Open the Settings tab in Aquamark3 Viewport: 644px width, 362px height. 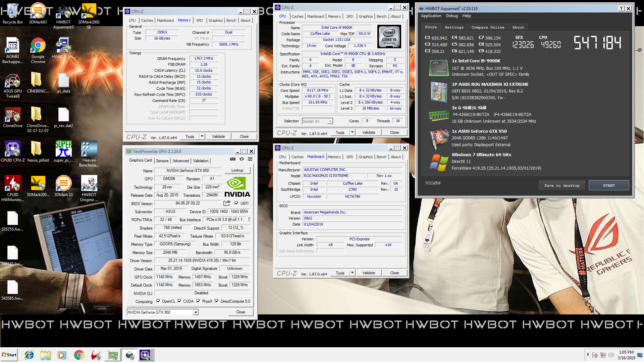point(454,27)
